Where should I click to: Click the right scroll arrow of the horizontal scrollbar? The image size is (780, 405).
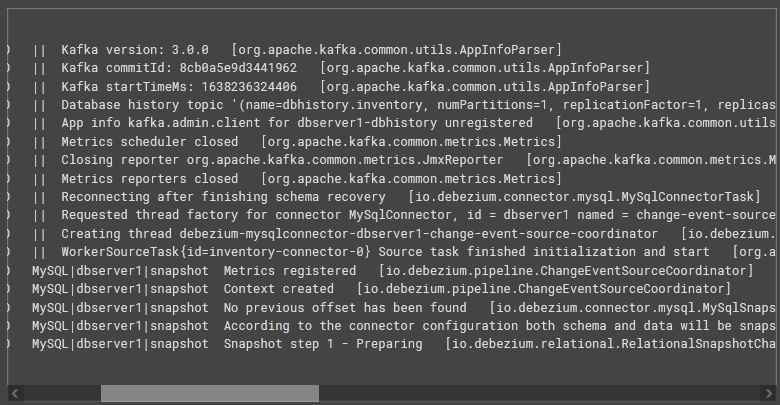767,394
